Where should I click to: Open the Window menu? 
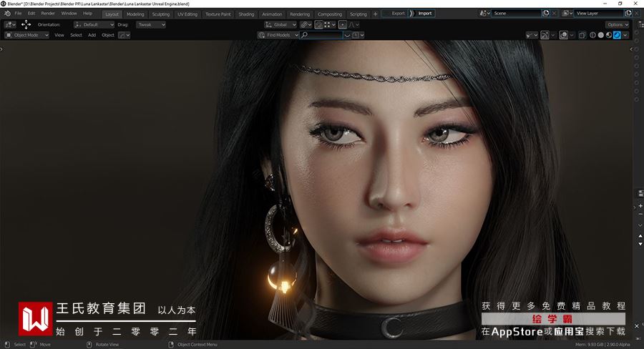69,14
